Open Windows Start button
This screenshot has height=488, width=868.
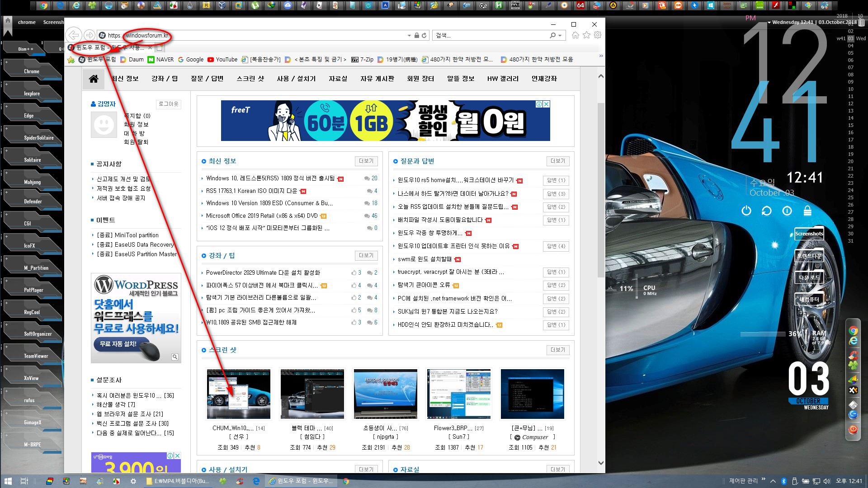pyautogui.click(x=8, y=481)
